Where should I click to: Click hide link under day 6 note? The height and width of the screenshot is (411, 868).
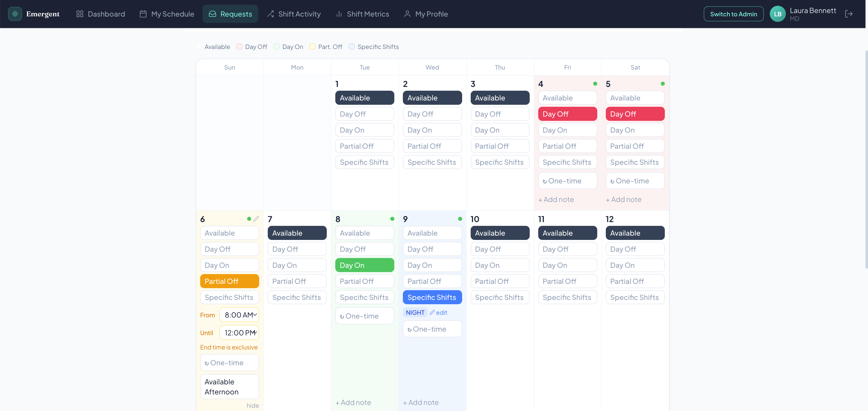[252, 406]
